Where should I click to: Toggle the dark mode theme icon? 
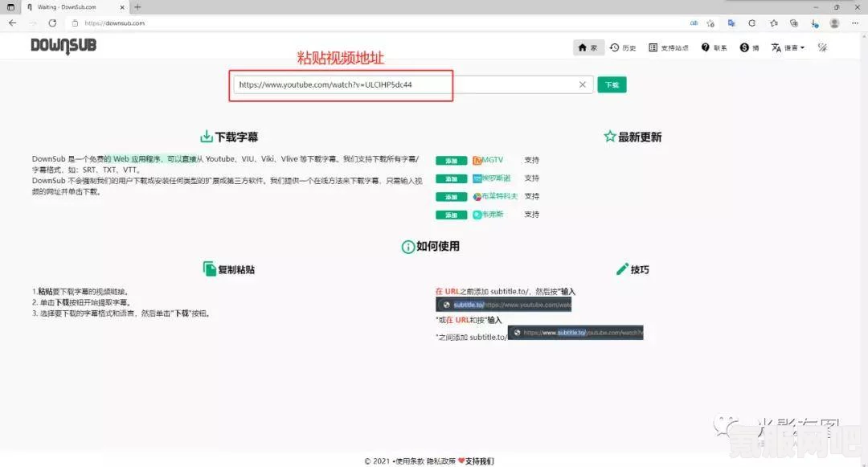coord(823,47)
